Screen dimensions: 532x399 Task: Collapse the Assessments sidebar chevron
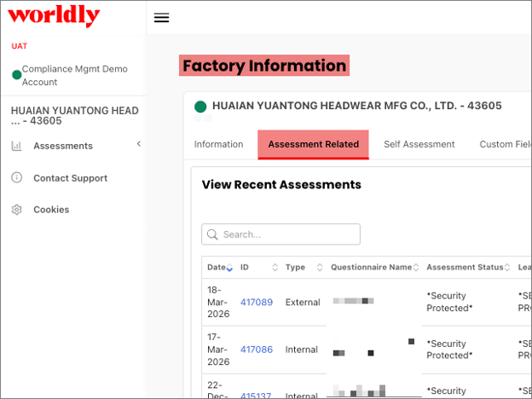pos(139,144)
